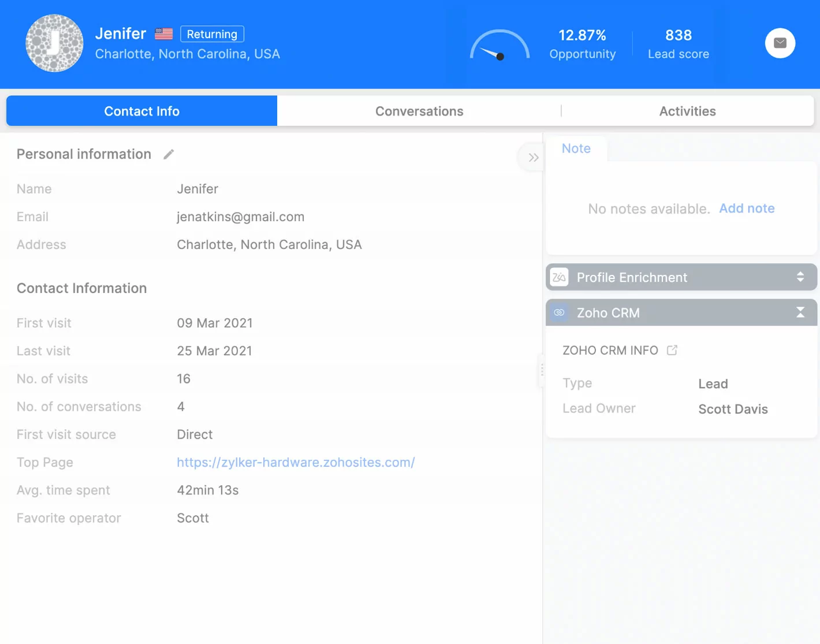Collapse the Zoho CRM panel
The image size is (820, 644).
pyautogui.click(x=800, y=312)
